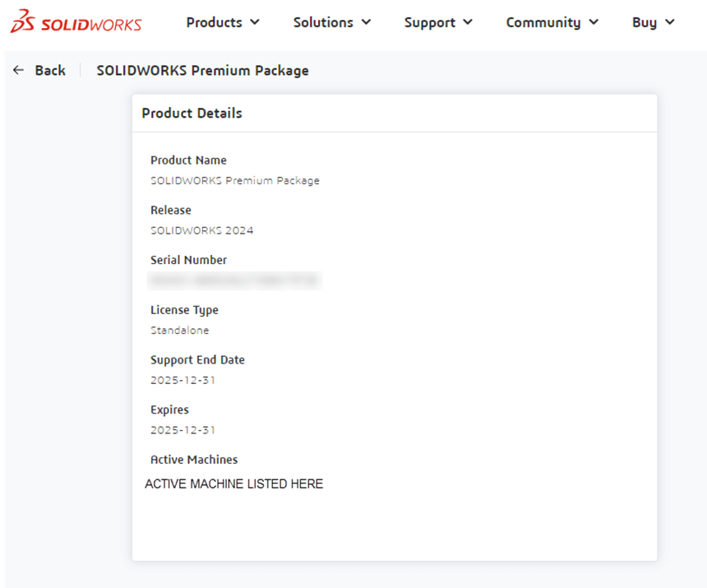The height and width of the screenshot is (588, 707).
Task: Click the SOLIDWORKS logo
Action: tap(76, 23)
